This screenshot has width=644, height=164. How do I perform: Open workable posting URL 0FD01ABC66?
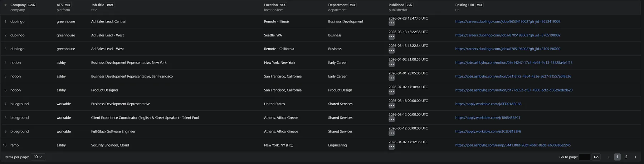[x=488, y=104]
